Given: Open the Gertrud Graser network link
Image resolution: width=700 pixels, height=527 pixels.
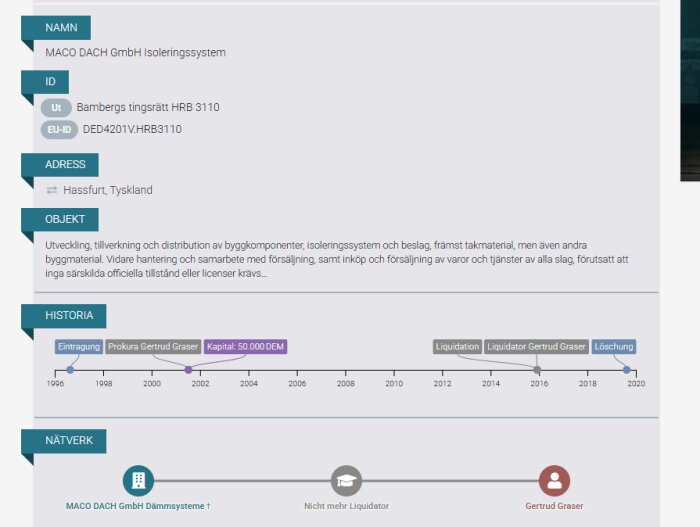Looking at the screenshot, I should 554,506.
